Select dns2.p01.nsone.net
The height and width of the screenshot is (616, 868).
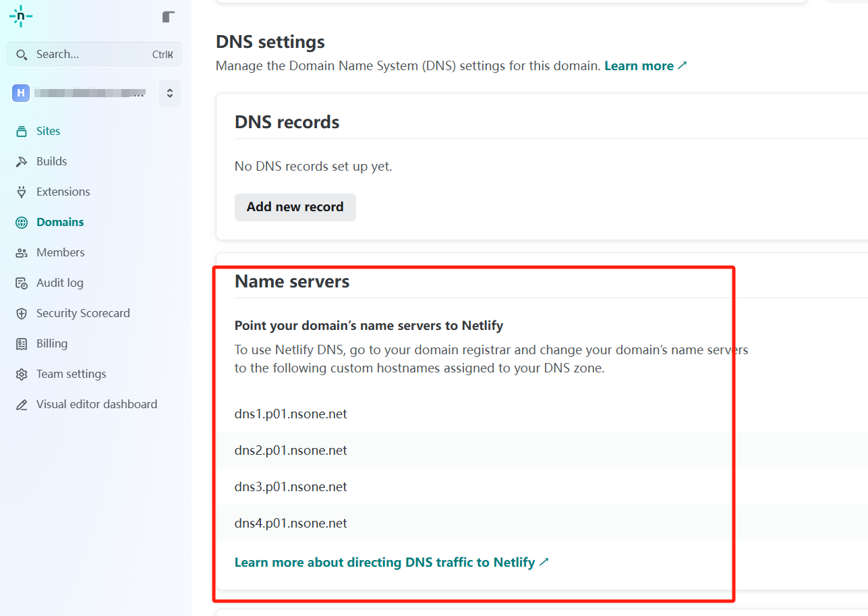coord(291,450)
